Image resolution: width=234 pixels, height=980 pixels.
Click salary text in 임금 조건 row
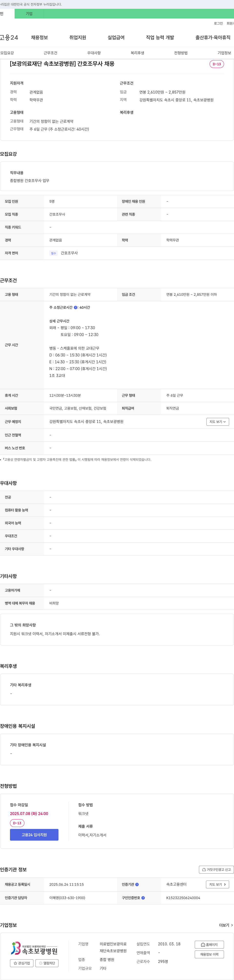[x=191, y=294]
